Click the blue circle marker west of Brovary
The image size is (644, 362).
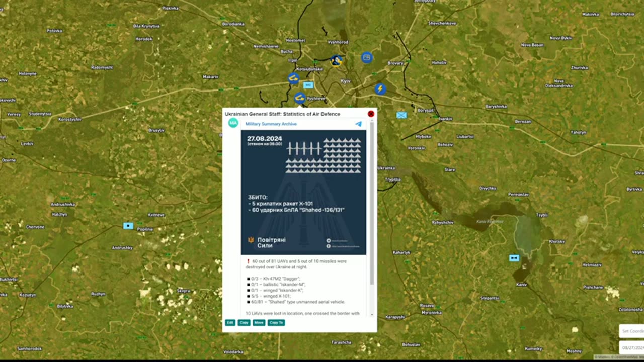coord(367,58)
